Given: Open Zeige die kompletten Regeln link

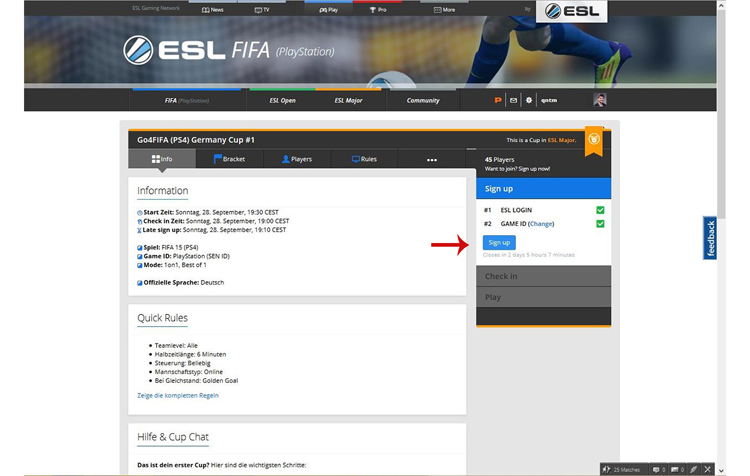Looking at the screenshot, I should click(x=178, y=396).
